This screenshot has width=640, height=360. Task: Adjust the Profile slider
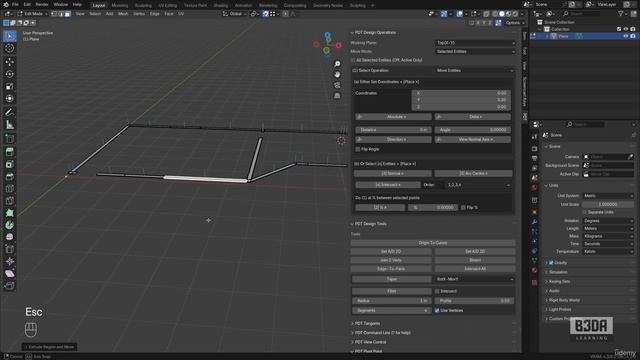click(x=474, y=301)
